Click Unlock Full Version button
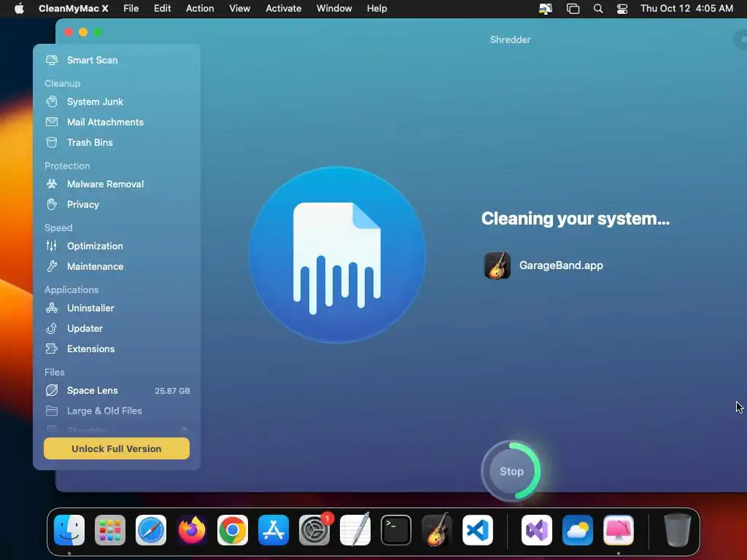 tap(117, 448)
